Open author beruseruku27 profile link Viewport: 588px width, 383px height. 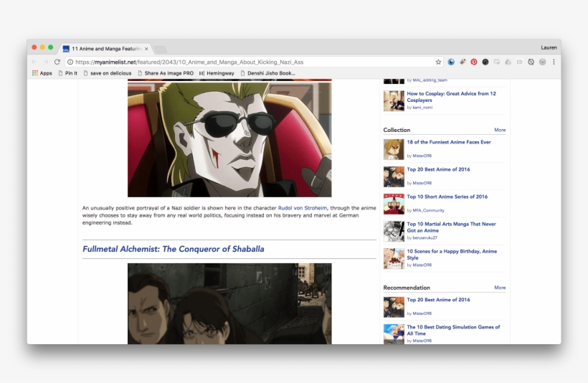pos(425,238)
